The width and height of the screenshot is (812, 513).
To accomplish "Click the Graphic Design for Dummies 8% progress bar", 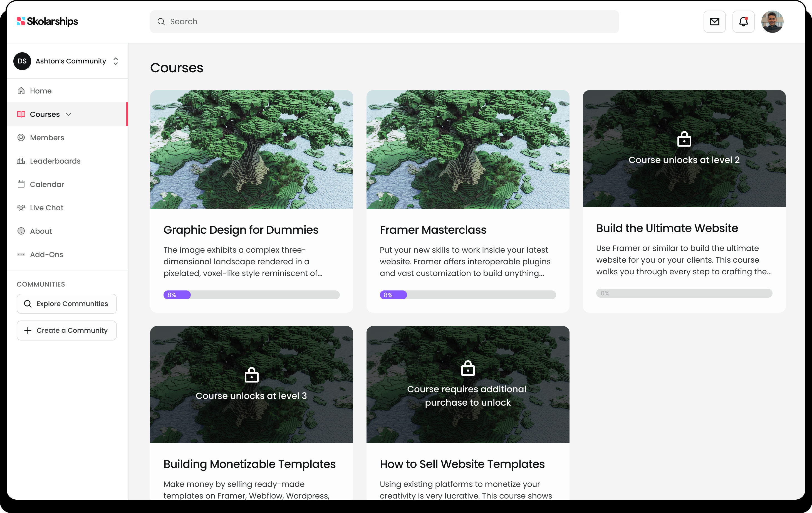I will pos(252,295).
